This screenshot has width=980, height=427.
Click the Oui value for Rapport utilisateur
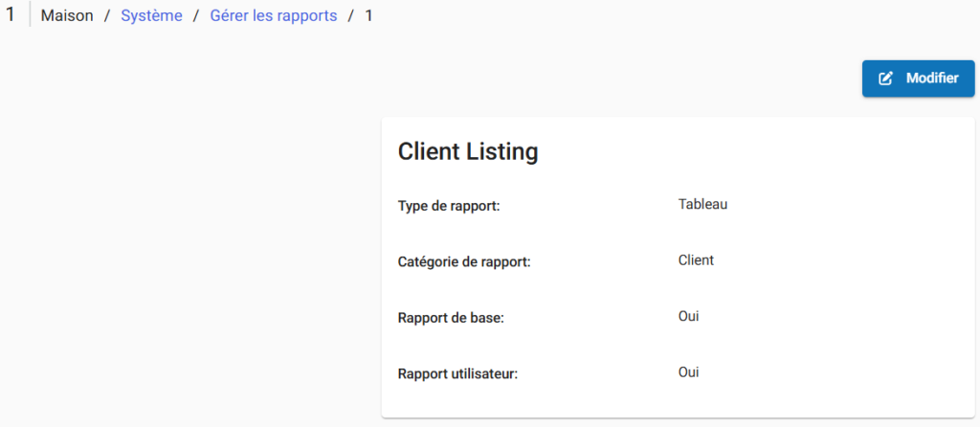click(689, 371)
